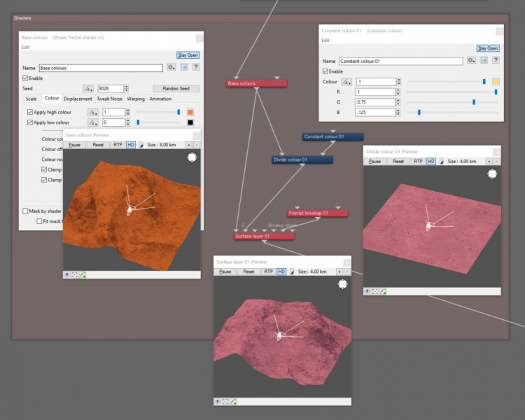Toggle HD in Base colours Preview
Viewport: 525px width, 420px height.
(x=131, y=145)
